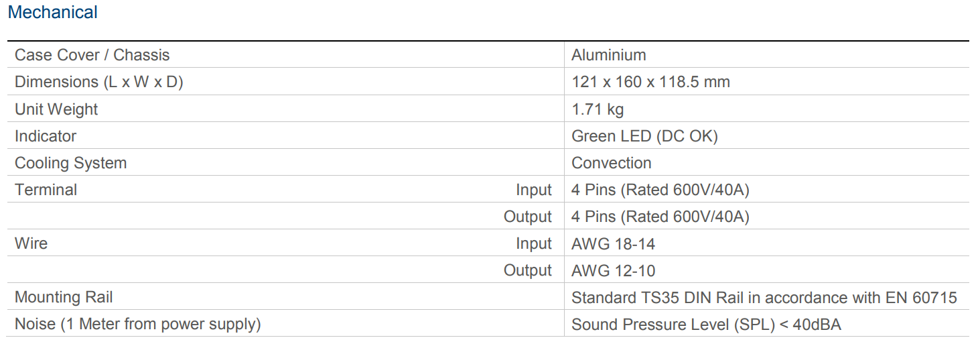The image size is (980, 342).
Task: Click the Aluminium value cell
Action: click(x=608, y=55)
